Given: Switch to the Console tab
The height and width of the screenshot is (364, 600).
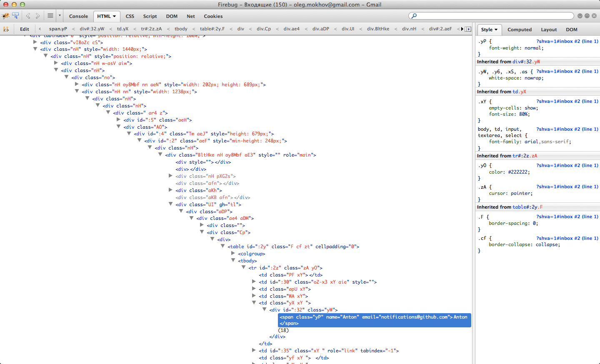Looking at the screenshot, I should click(78, 16).
